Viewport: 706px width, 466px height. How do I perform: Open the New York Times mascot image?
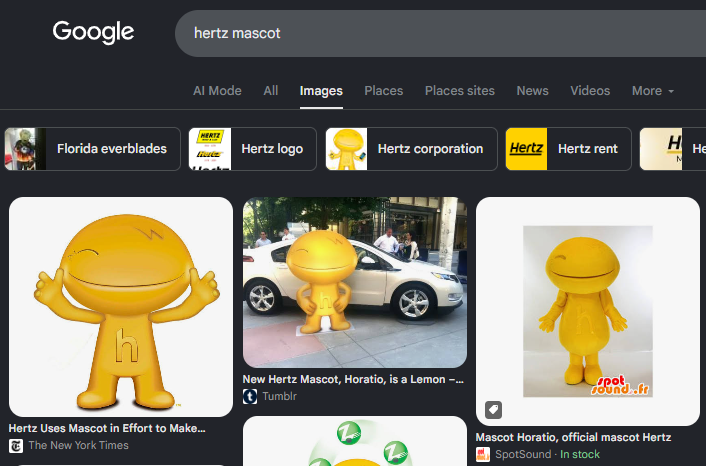point(121,307)
